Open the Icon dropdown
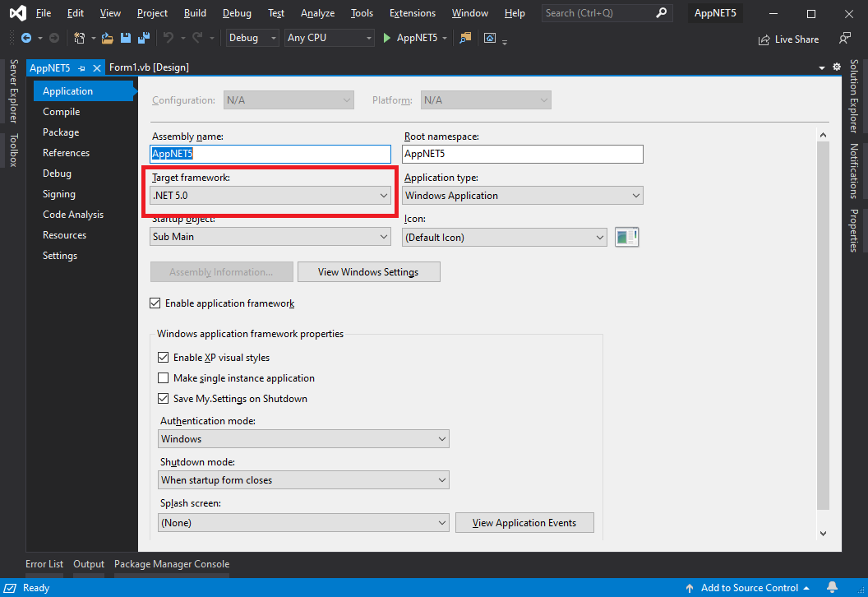The image size is (868, 597). [x=505, y=237]
